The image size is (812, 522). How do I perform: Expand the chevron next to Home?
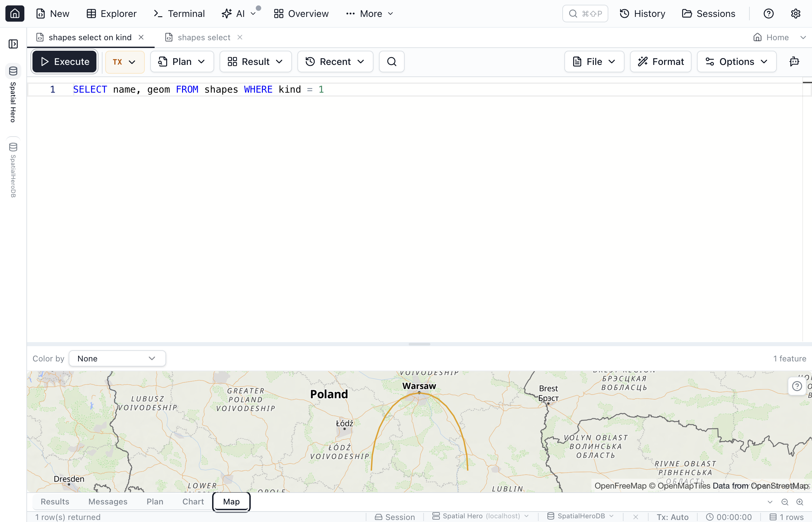point(803,37)
